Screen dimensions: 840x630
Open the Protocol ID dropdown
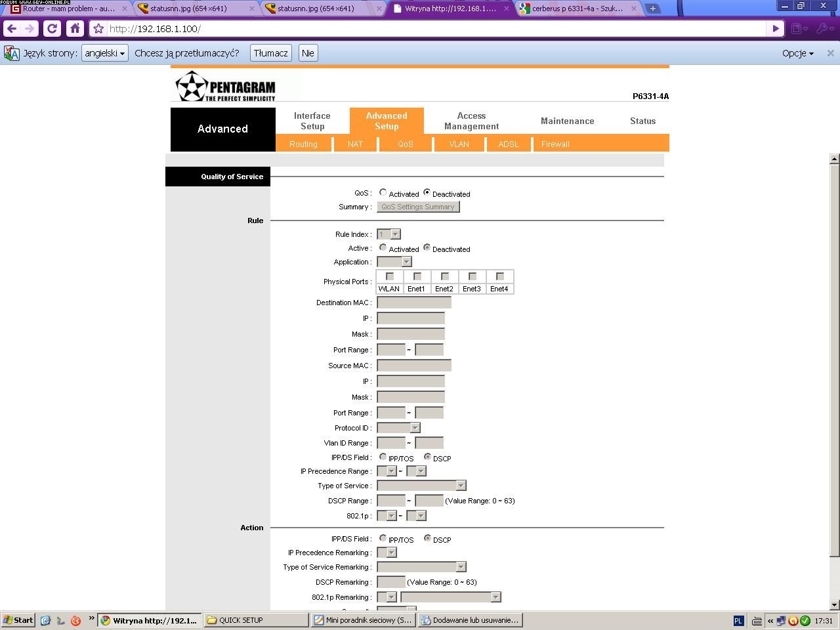[x=398, y=428]
